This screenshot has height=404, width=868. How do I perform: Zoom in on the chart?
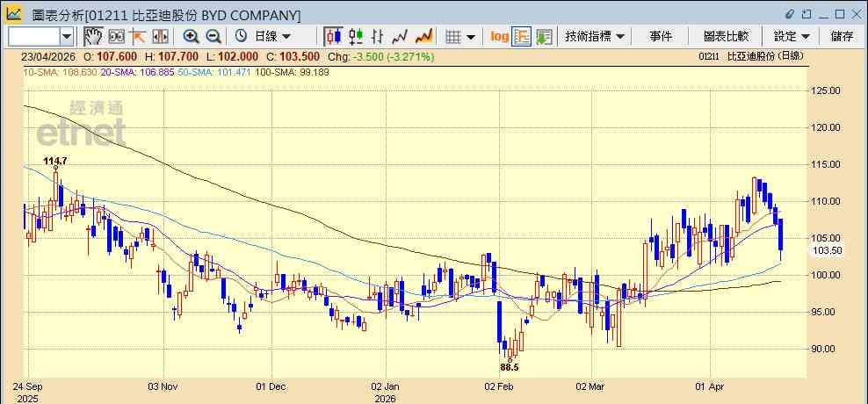coord(191,37)
